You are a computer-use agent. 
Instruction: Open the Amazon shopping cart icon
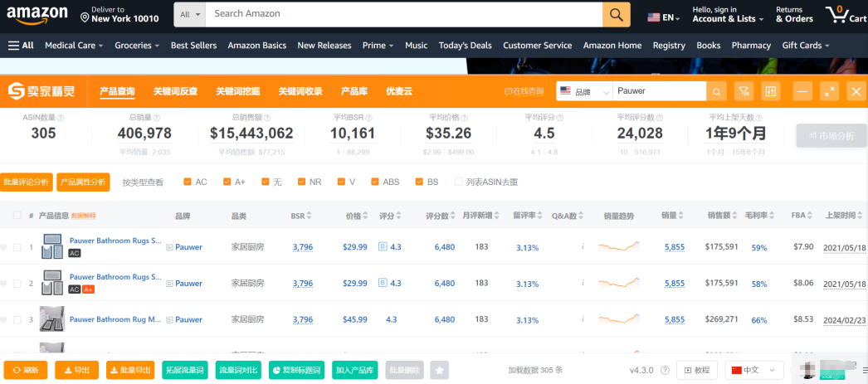pyautogui.click(x=836, y=14)
